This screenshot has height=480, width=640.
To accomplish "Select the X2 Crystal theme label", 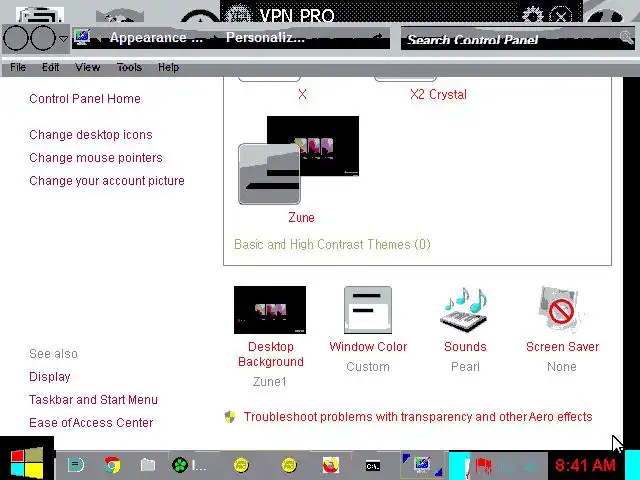I will tap(438, 94).
